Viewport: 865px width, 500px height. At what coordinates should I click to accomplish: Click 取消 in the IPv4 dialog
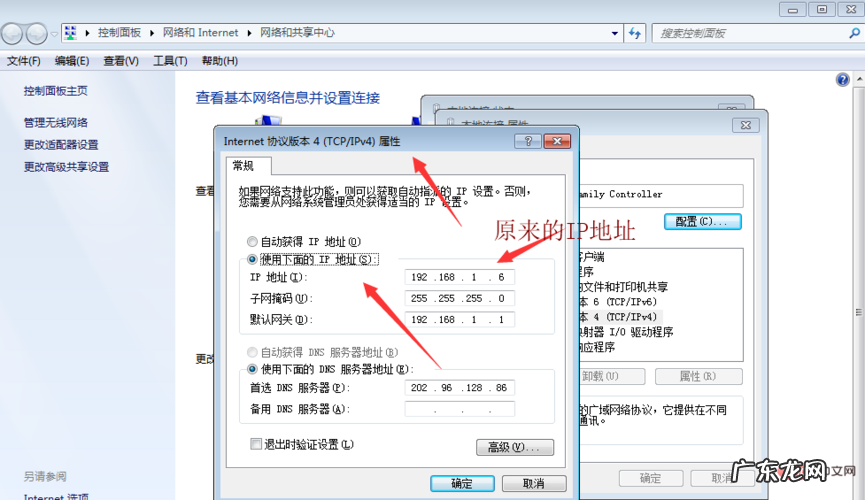(533, 483)
